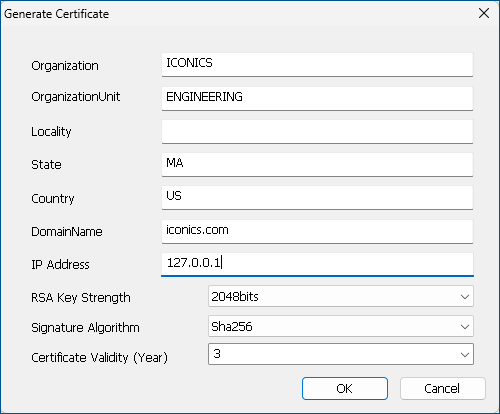This screenshot has width=500, height=414.
Task: Focus the empty Locality field
Action: 317,132
